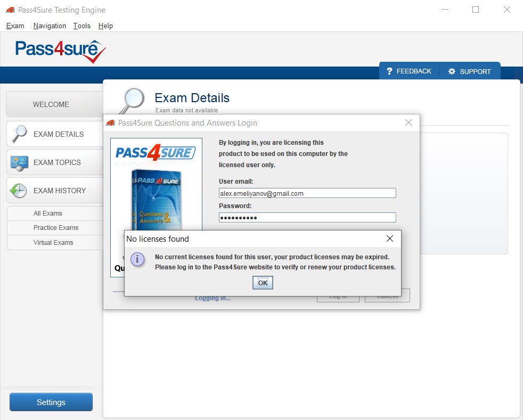Image resolution: width=523 pixels, height=420 pixels.
Task: Click the Exam History clock icon
Action: pyautogui.click(x=18, y=191)
